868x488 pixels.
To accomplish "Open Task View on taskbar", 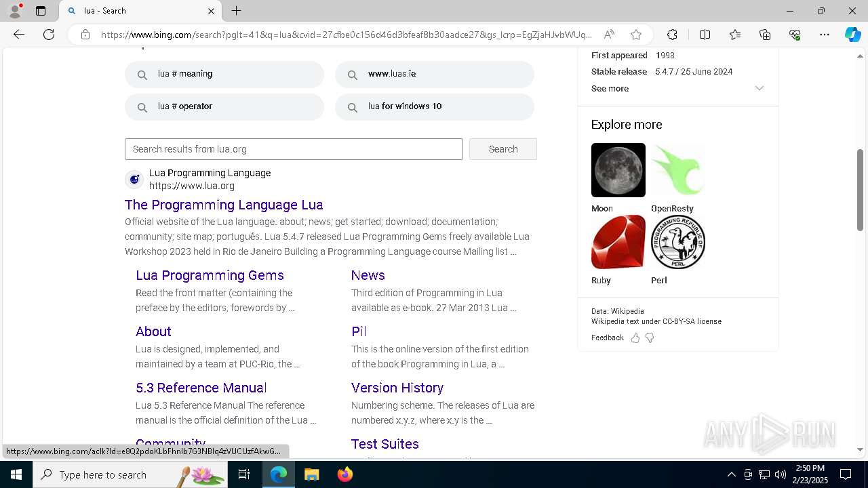I will pyautogui.click(x=244, y=474).
